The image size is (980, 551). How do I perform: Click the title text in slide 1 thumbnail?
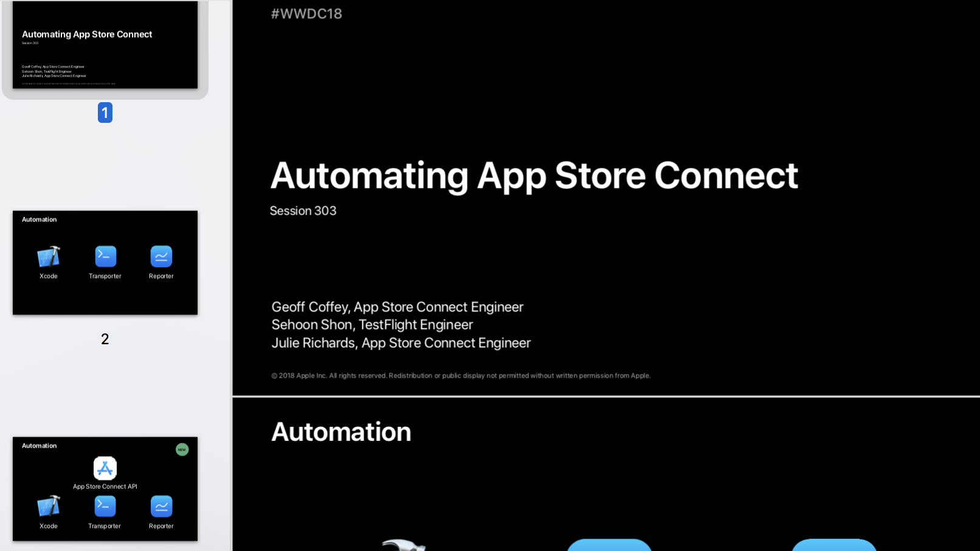pos(87,35)
